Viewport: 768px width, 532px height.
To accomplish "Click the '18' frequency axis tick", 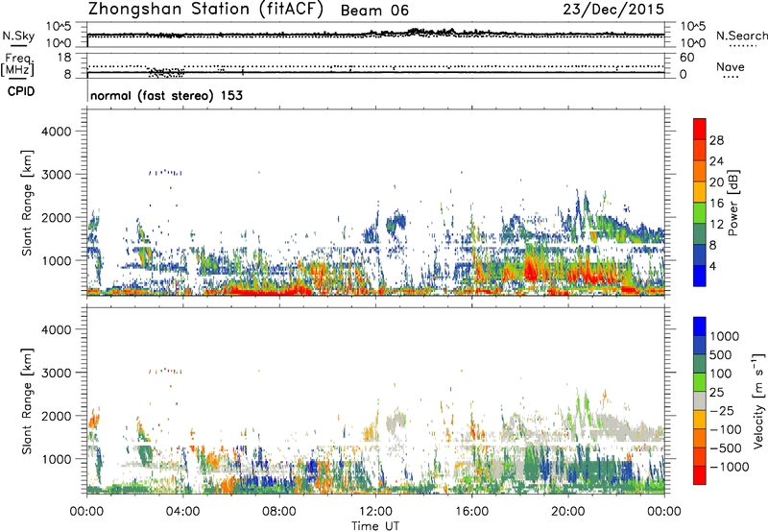I will click(x=64, y=58).
